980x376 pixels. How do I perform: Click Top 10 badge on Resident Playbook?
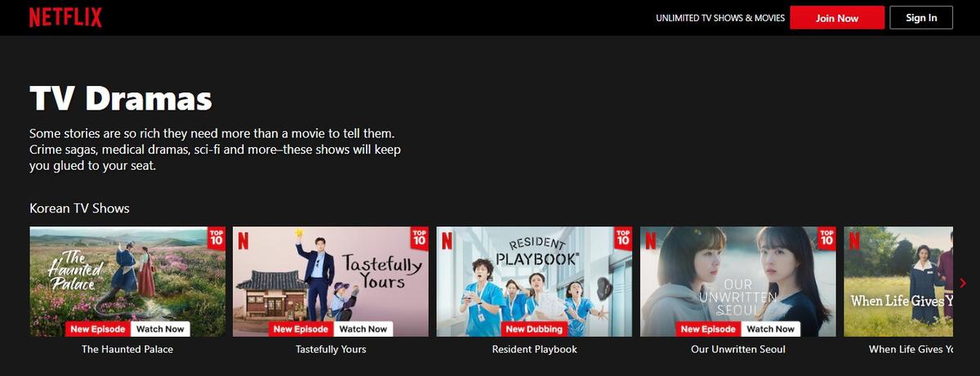[x=623, y=237]
